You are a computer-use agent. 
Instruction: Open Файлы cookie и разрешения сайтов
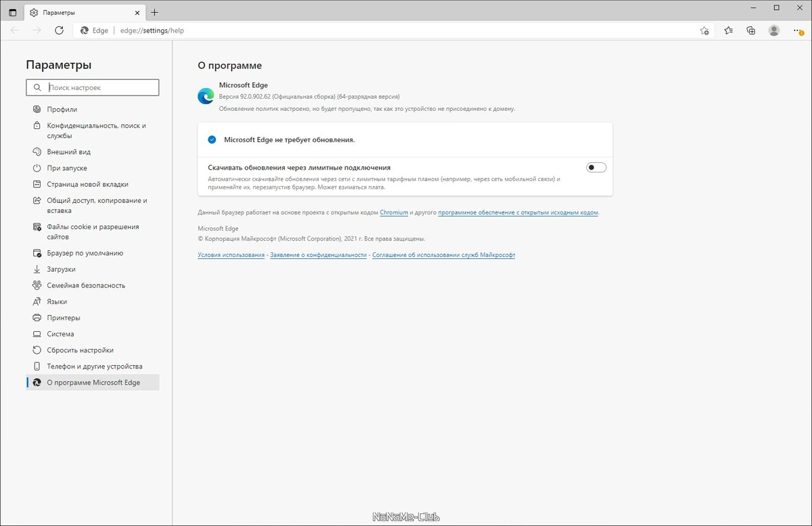(93, 232)
